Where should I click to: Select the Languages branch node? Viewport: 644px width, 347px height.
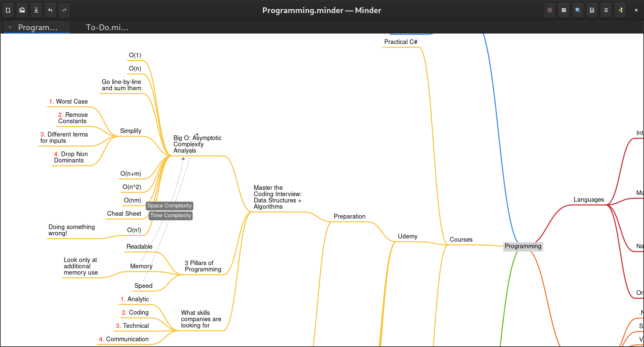click(x=589, y=199)
